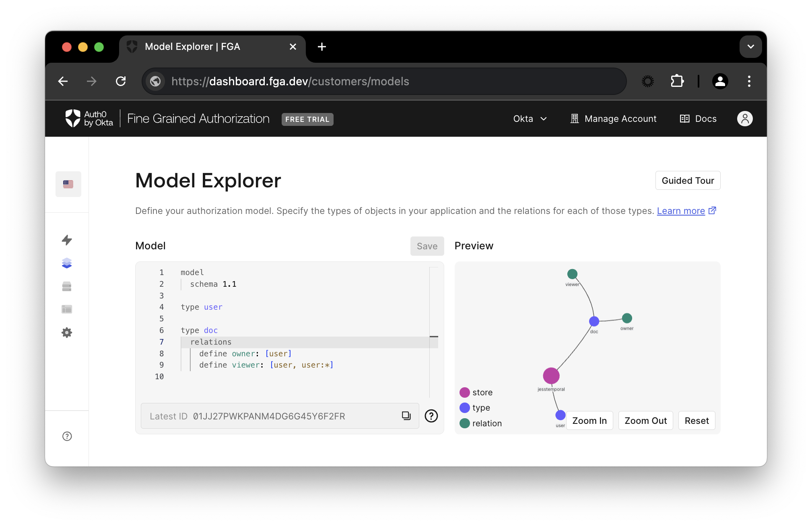The image size is (812, 526).
Task: Click the blue type legend swatch
Action: point(465,408)
